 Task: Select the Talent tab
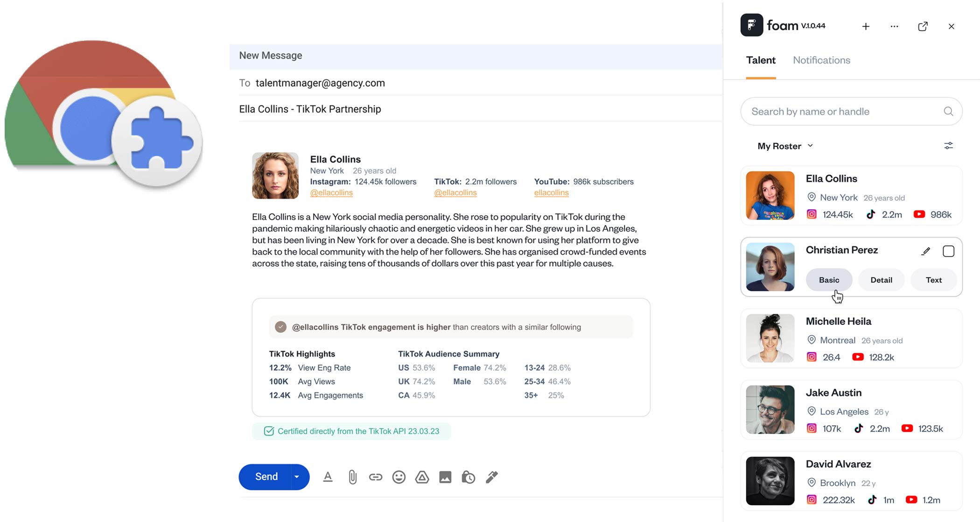(761, 60)
